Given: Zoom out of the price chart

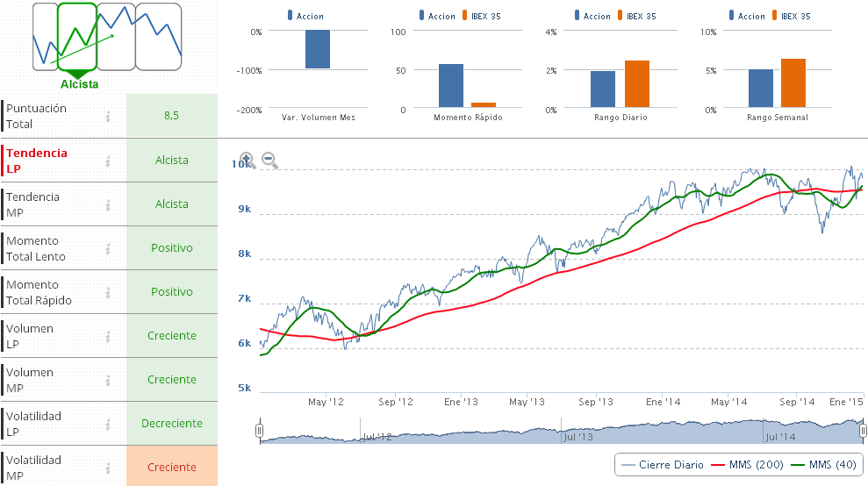Looking at the screenshot, I should click(x=269, y=160).
